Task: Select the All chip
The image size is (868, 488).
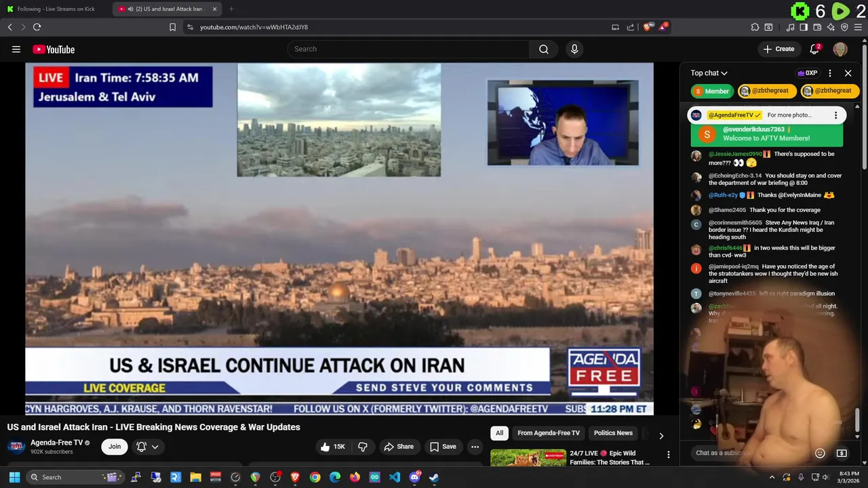Action: (499, 433)
